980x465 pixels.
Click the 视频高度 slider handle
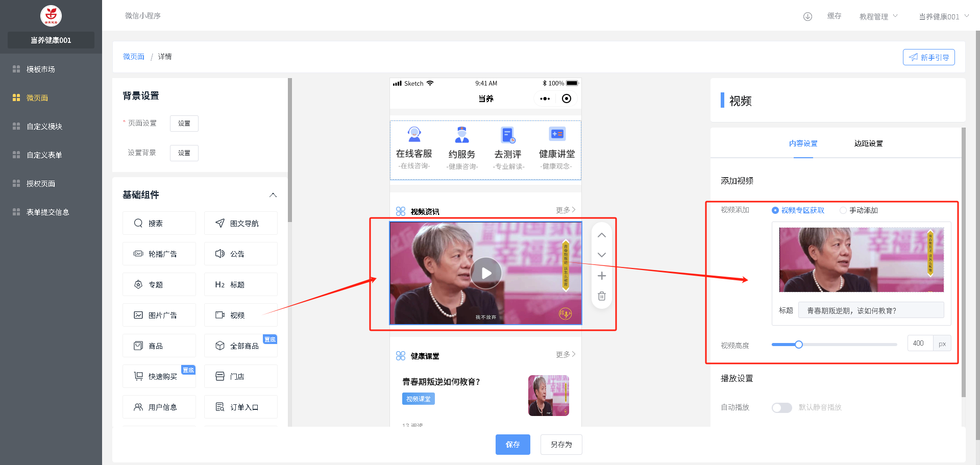pyautogui.click(x=799, y=345)
